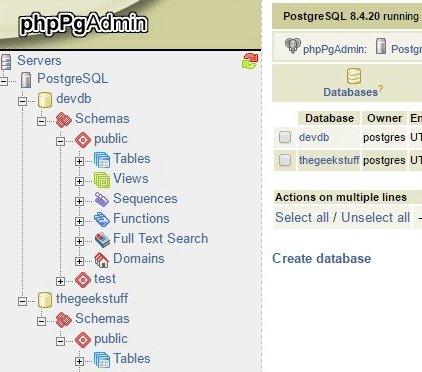The height and width of the screenshot is (372, 422).
Task: Collapse public schema under thegeekstuff
Action: coord(60,341)
